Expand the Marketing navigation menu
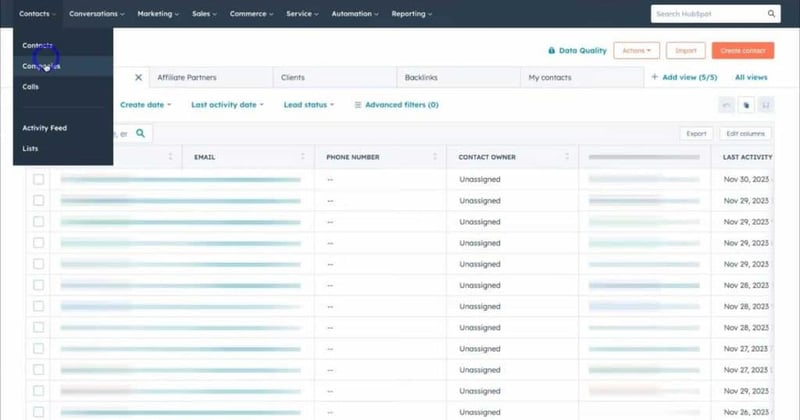The width and height of the screenshot is (800, 420). pyautogui.click(x=158, y=14)
